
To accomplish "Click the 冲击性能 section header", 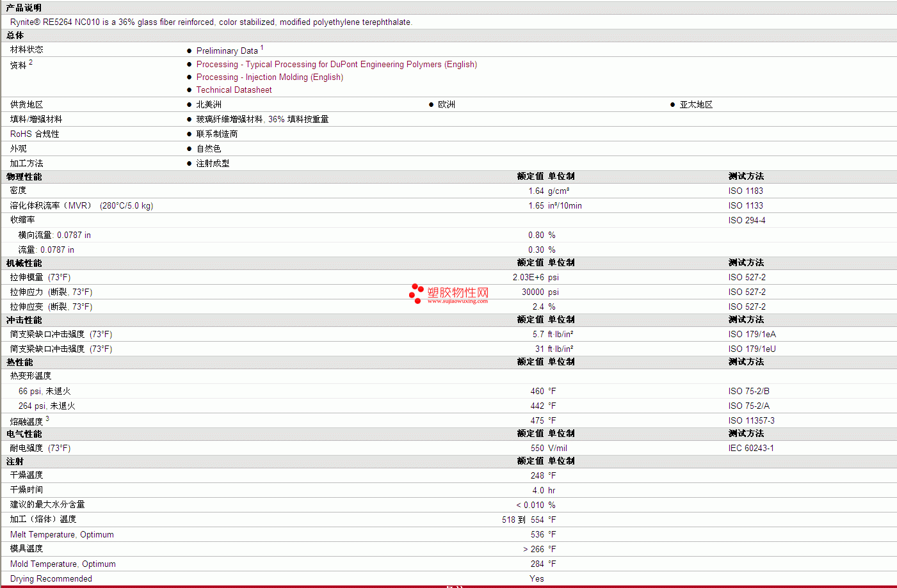I will 24,320.
